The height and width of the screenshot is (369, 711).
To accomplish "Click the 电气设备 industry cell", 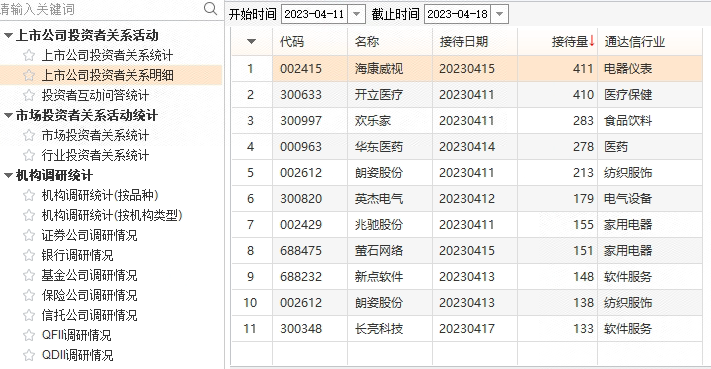I will [x=650, y=199].
